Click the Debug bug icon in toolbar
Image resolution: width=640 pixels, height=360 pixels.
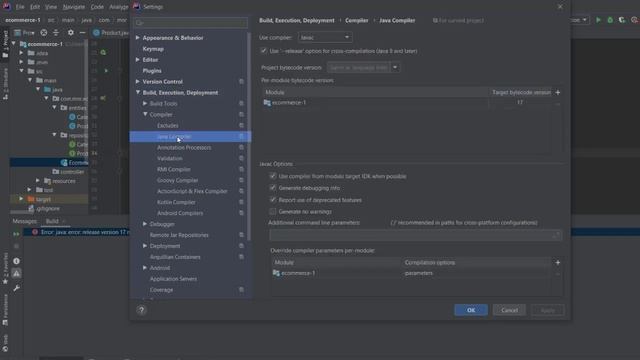pos(610,20)
